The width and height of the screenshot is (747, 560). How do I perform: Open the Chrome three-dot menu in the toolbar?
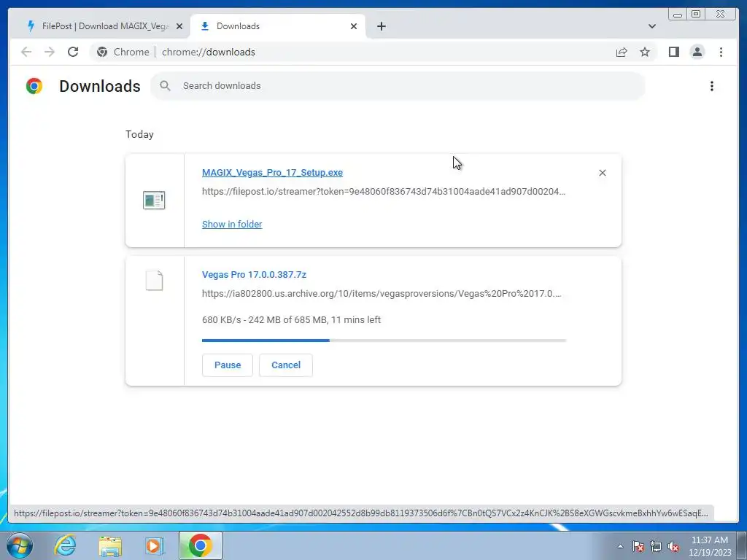tap(721, 52)
